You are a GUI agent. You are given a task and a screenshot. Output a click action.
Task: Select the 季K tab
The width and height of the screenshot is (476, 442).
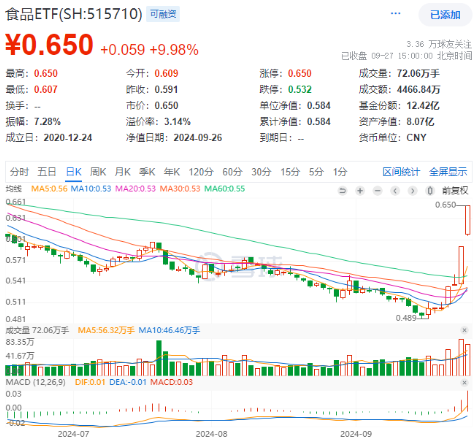147,172
